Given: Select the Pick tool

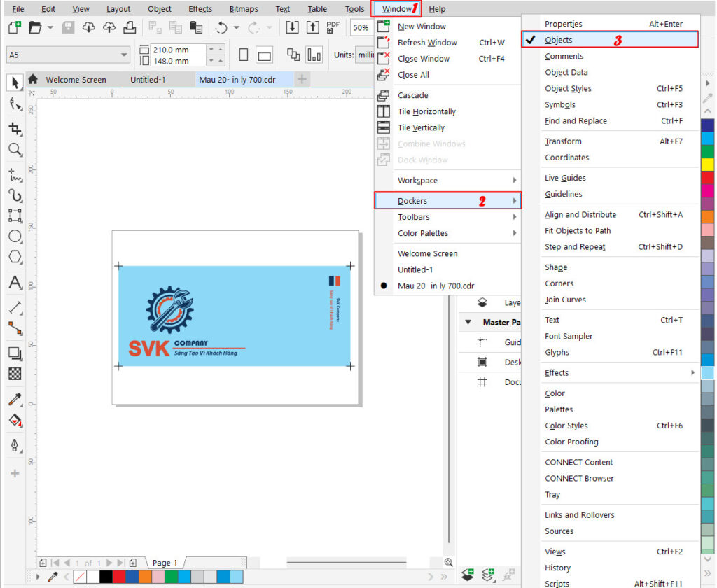Looking at the screenshot, I should tap(14, 83).
